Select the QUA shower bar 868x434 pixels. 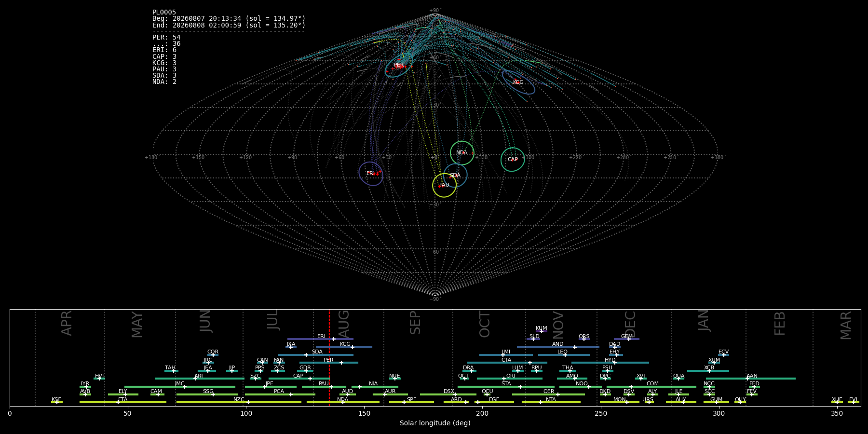tap(678, 379)
